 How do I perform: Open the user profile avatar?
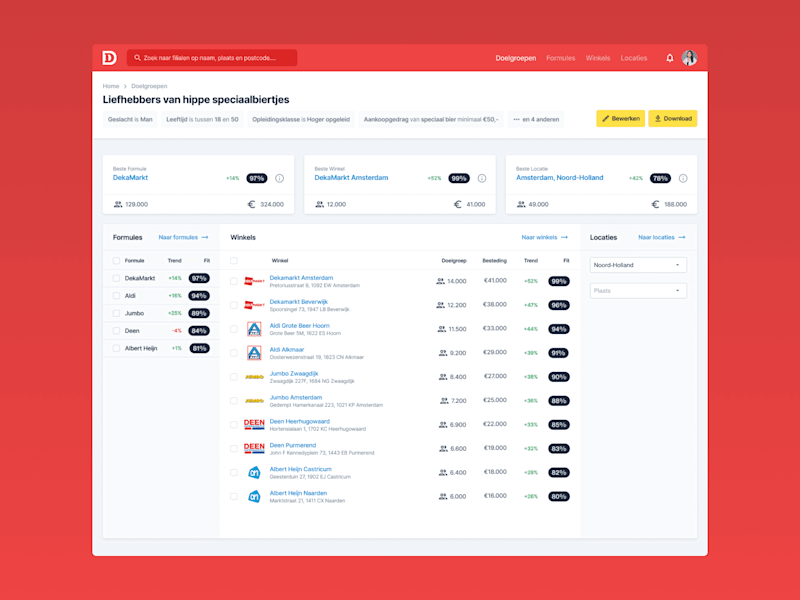(x=689, y=58)
